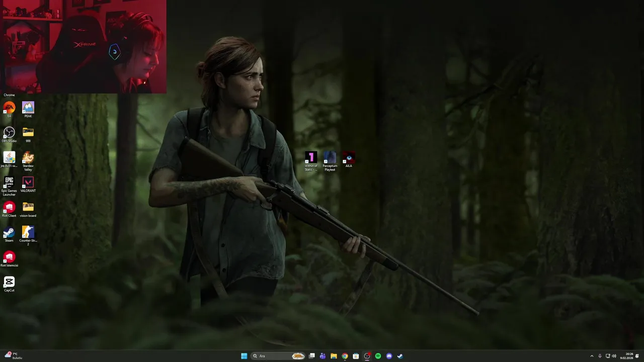Select the PEAK game shortcut
Screen dimensions: 644x362
pos(28,110)
